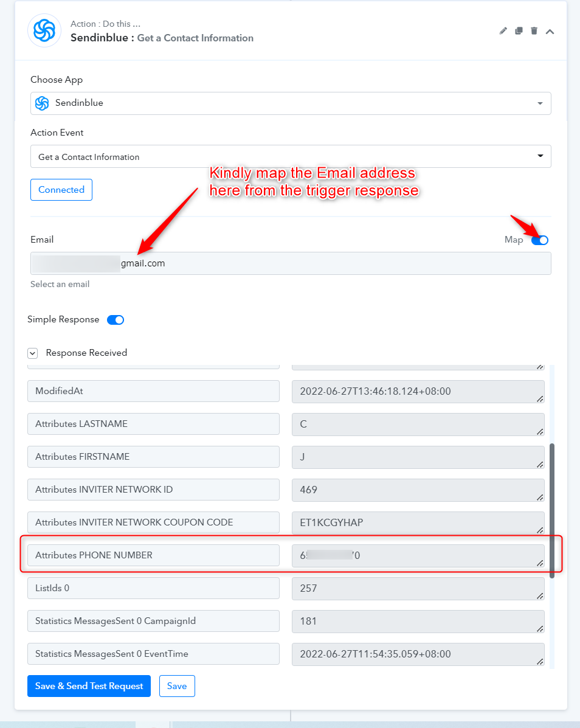The width and height of the screenshot is (580, 728).
Task: Click the Sendinblue icon in Choose App field
Action: click(x=42, y=103)
